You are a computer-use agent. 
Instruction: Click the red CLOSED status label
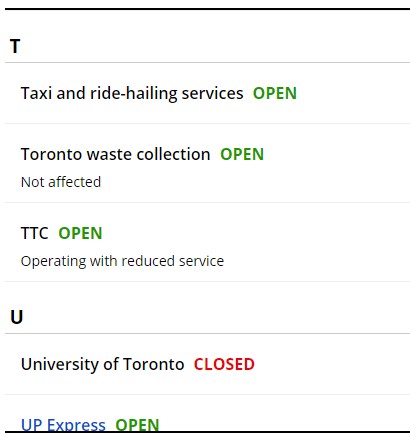(224, 364)
